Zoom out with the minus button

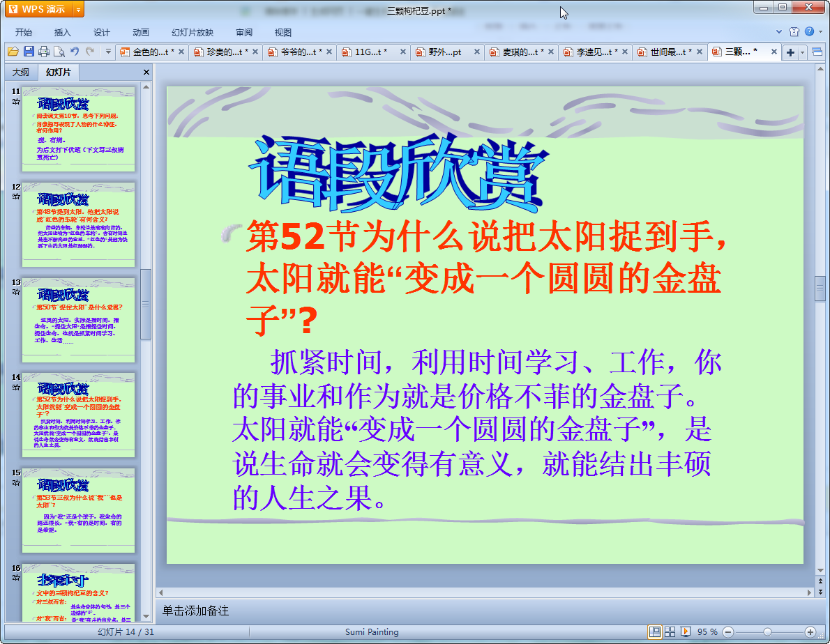pyautogui.click(x=728, y=632)
